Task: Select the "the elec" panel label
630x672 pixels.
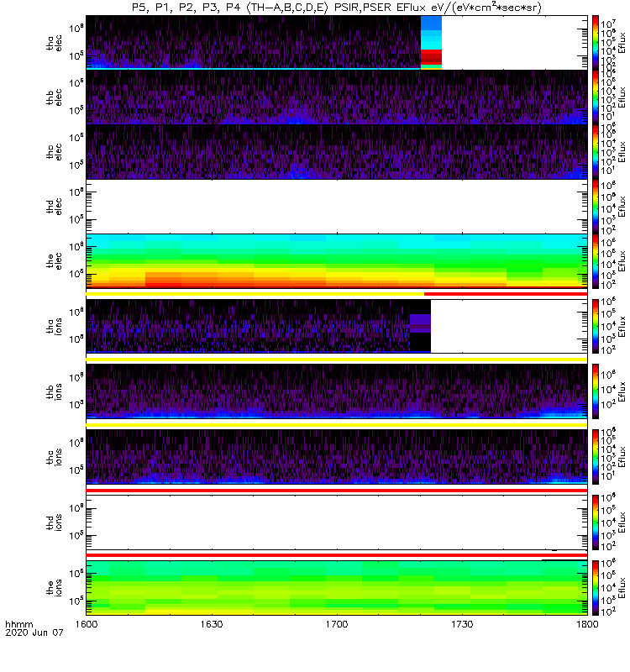Action: click(x=54, y=260)
